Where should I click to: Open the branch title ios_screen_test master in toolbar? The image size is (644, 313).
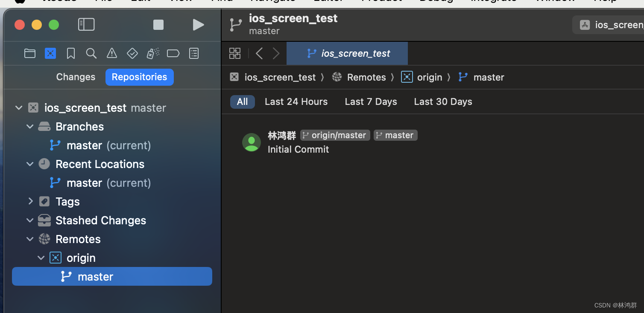click(284, 24)
